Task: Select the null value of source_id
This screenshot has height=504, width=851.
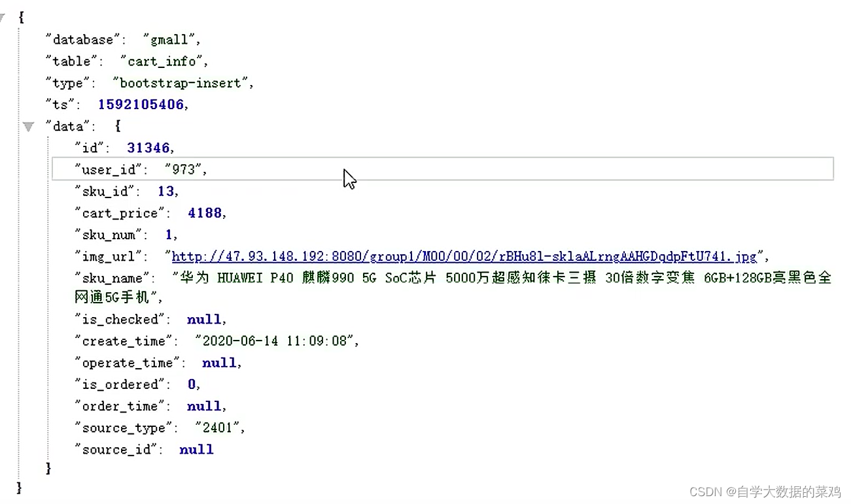Action: coord(196,449)
